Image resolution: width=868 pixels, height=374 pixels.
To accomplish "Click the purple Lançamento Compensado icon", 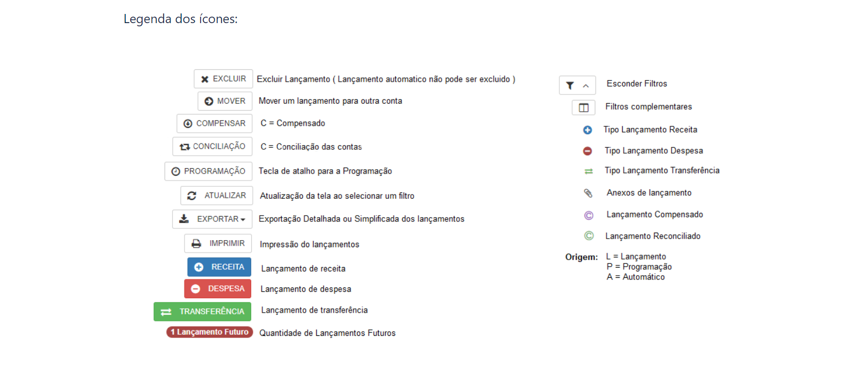I will pos(589,215).
